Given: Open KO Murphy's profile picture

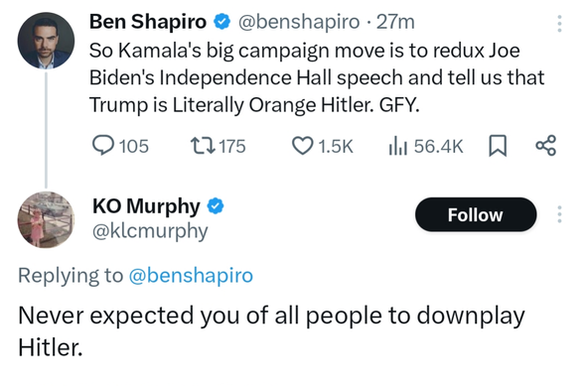Looking at the screenshot, I should pos(46,219).
